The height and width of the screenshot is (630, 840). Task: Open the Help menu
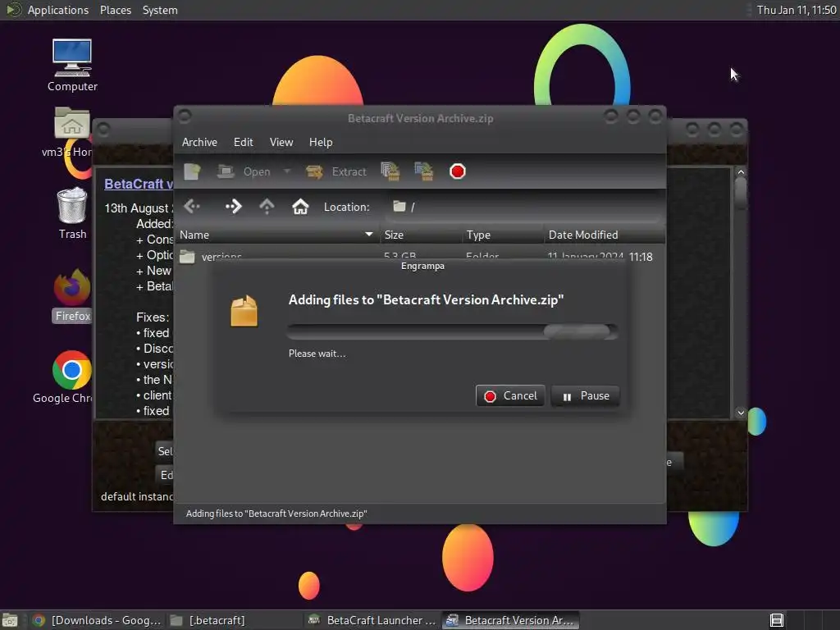click(321, 142)
